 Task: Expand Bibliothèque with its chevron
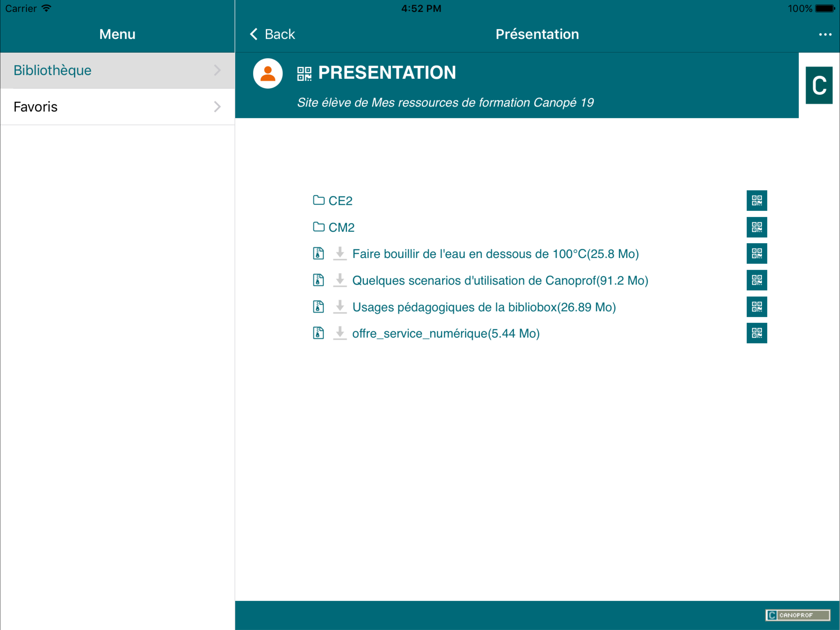pos(217,70)
